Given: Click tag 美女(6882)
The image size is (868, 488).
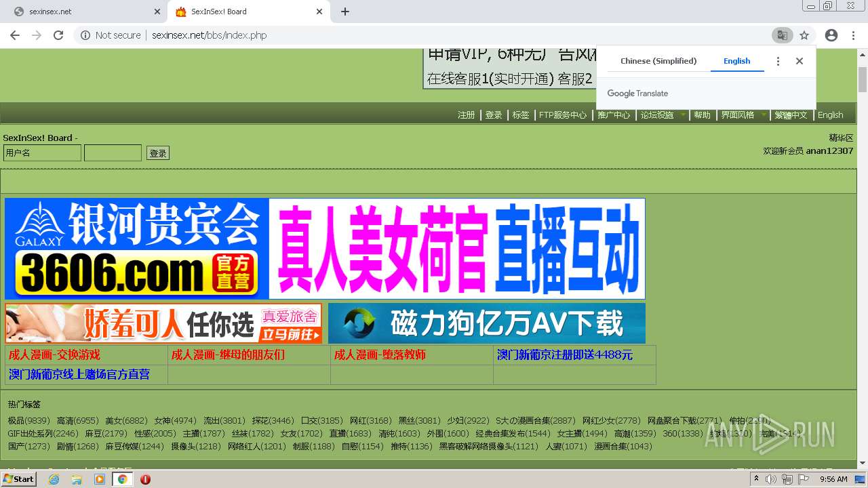Looking at the screenshot, I should pyautogui.click(x=126, y=421).
